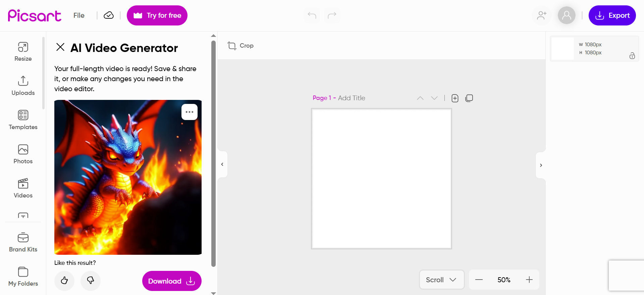644x295 pixels.
Task: Click the panel scrollbar down arrow
Action: click(213, 293)
